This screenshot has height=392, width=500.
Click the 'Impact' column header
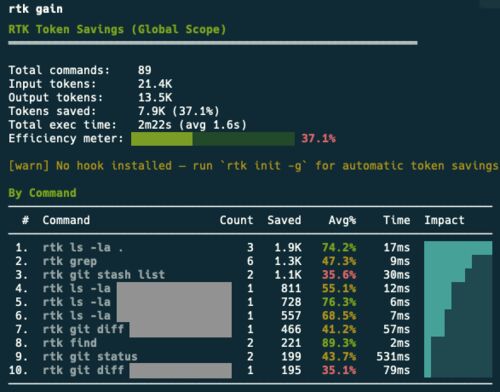tap(444, 220)
